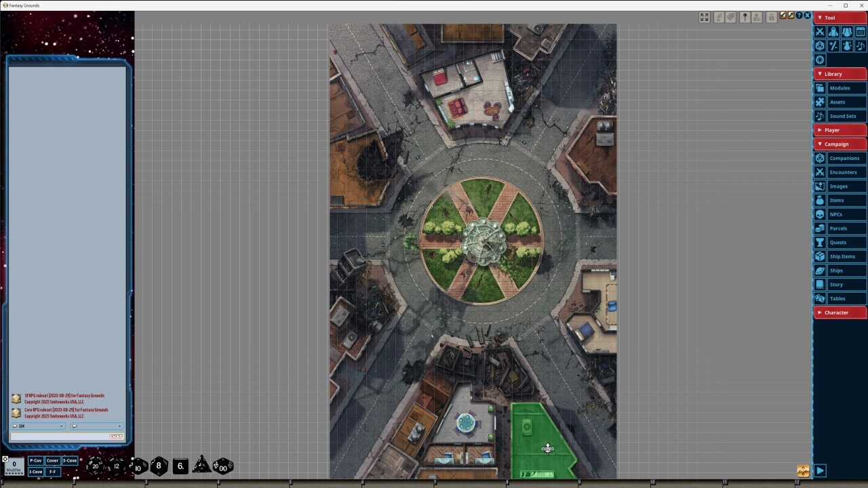Open the Options gear icon

(820, 60)
